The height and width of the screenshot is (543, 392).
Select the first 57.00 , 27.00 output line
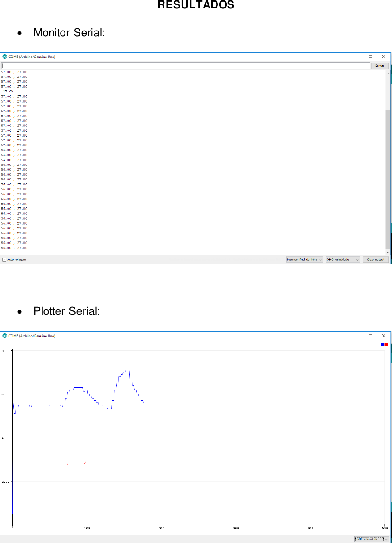pos(15,72)
